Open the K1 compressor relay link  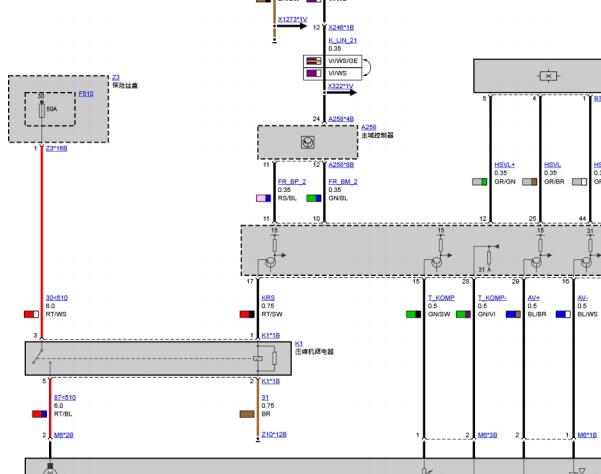[x=299, y=343]
